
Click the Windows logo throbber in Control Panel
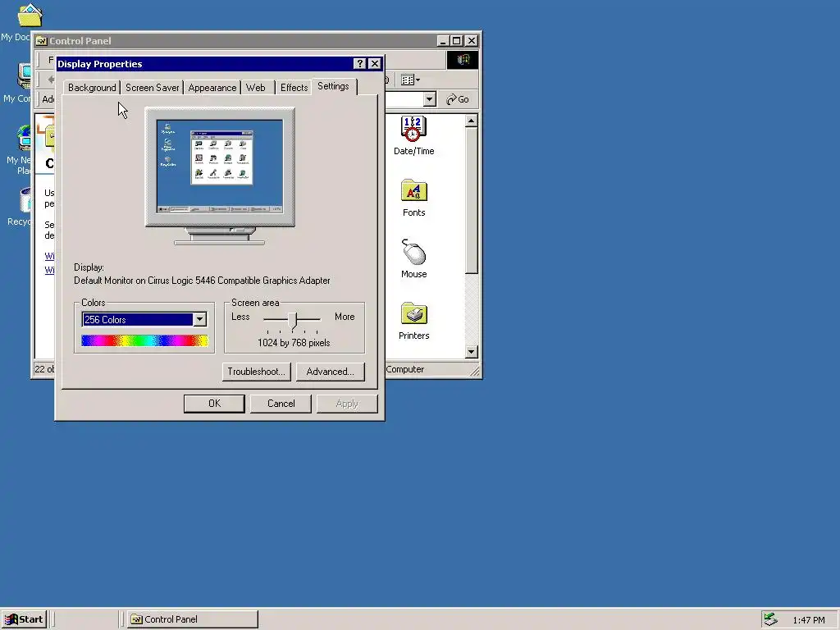click(463, 60)
